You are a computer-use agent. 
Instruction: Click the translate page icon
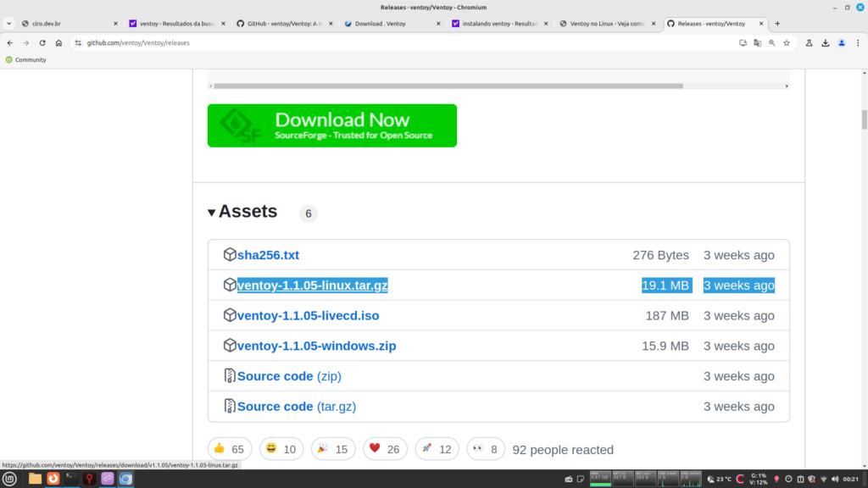(757, 42)
